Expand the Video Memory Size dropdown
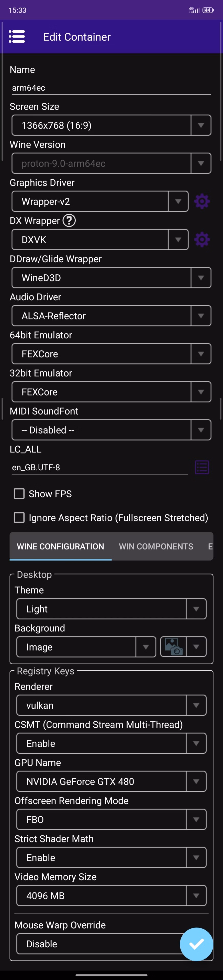 point(111,896)
